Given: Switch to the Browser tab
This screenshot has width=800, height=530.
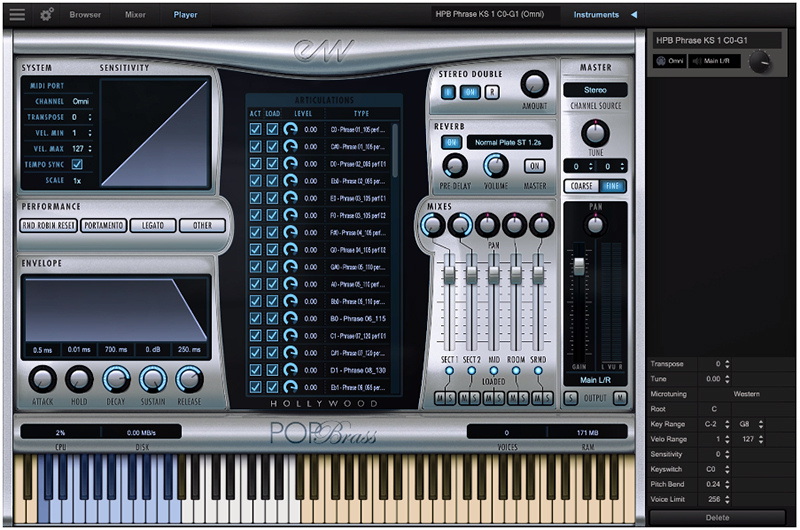Looking at the screenshot, I should 85,15.
